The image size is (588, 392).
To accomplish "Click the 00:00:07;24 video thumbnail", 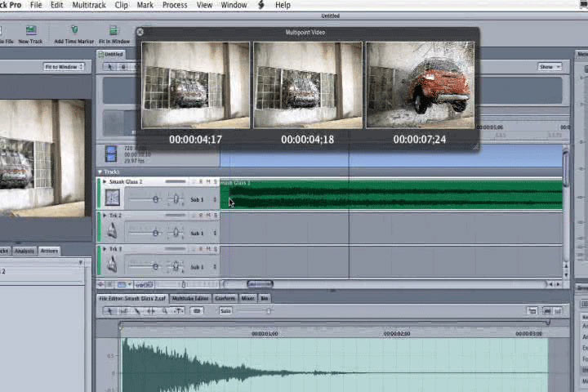I will coord(420,85).
